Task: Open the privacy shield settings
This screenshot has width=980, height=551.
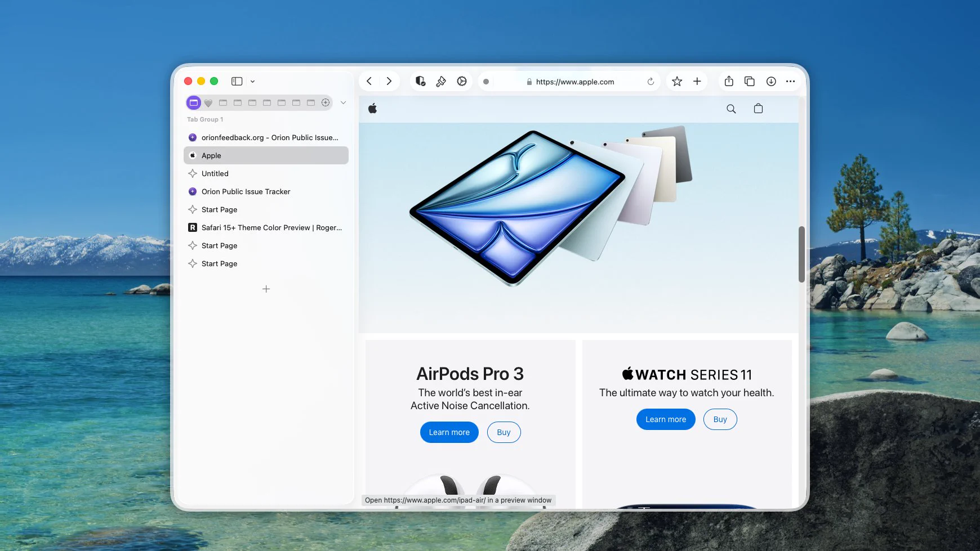Action: [420, 81]
